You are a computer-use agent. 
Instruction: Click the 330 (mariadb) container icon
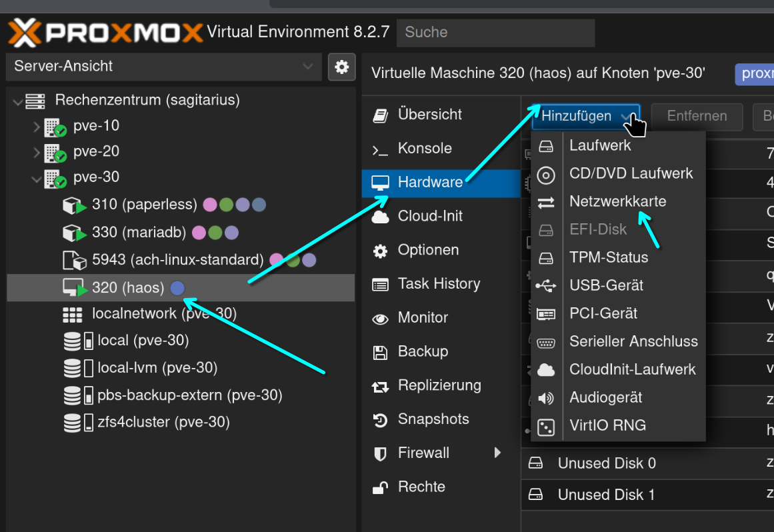(75, 233)
